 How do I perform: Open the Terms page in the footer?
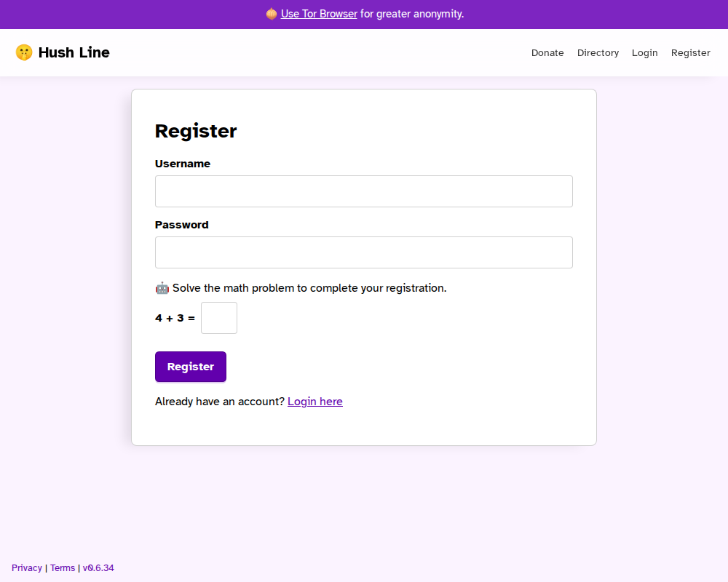point(63,567)
